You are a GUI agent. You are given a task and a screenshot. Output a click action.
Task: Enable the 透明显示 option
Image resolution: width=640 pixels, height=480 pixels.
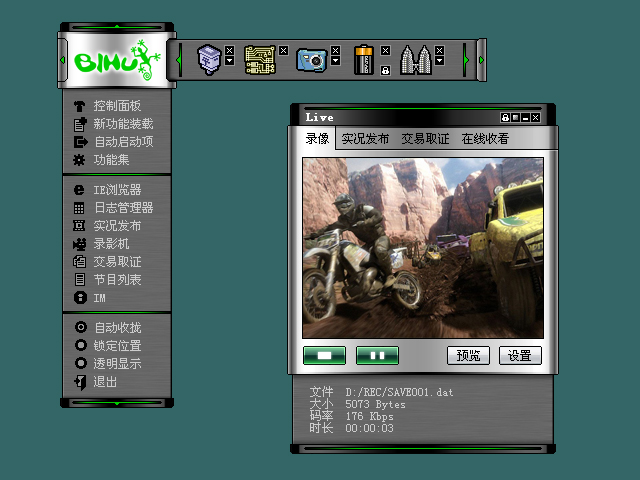[x=81, y=363]
